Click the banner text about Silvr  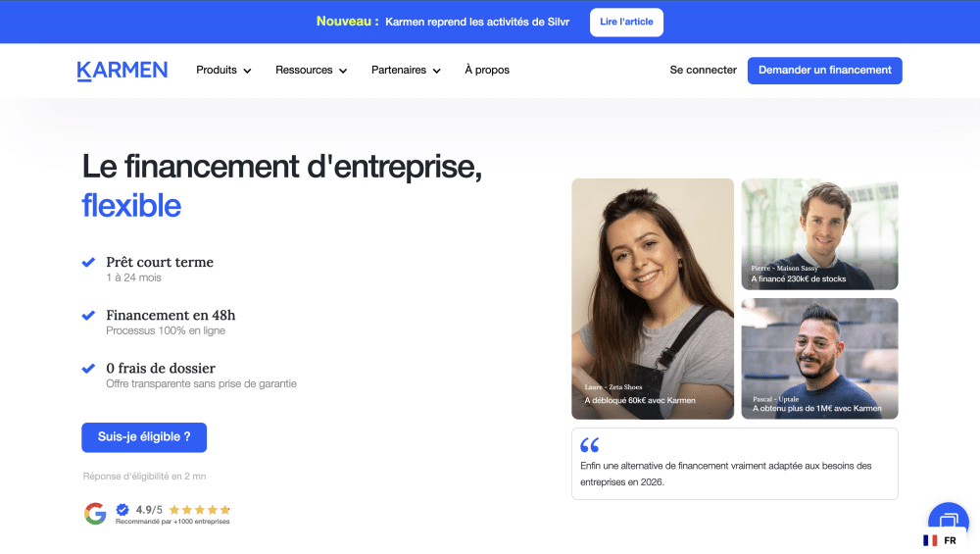(x=477, y=22)
